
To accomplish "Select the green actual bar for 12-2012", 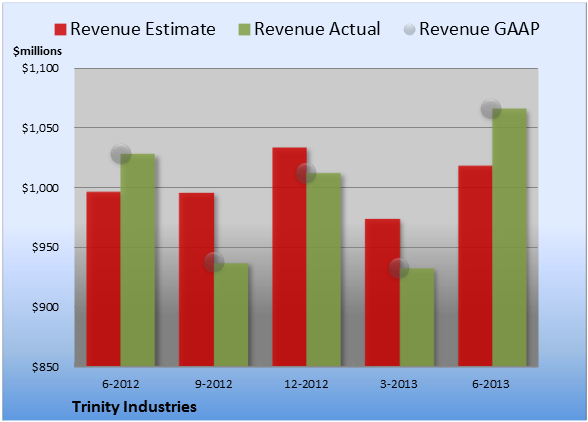I will point(324,270).
